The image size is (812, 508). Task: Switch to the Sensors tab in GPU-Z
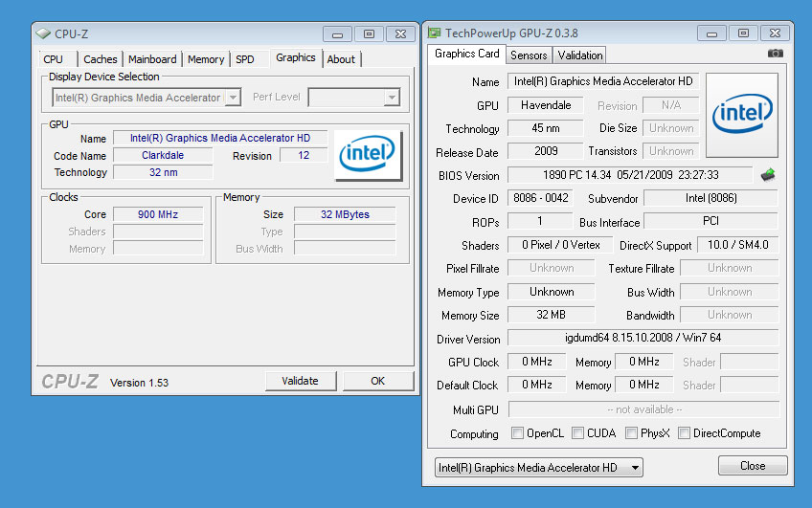[529, 55]
